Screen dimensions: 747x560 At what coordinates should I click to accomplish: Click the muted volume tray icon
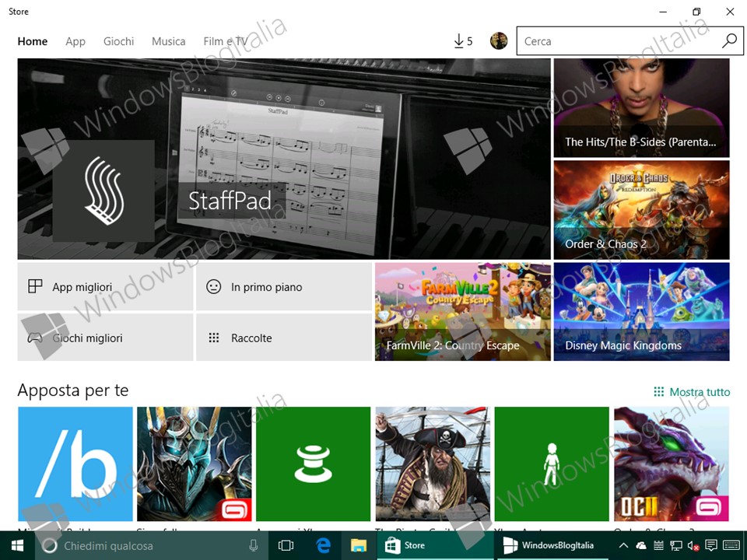693,546
